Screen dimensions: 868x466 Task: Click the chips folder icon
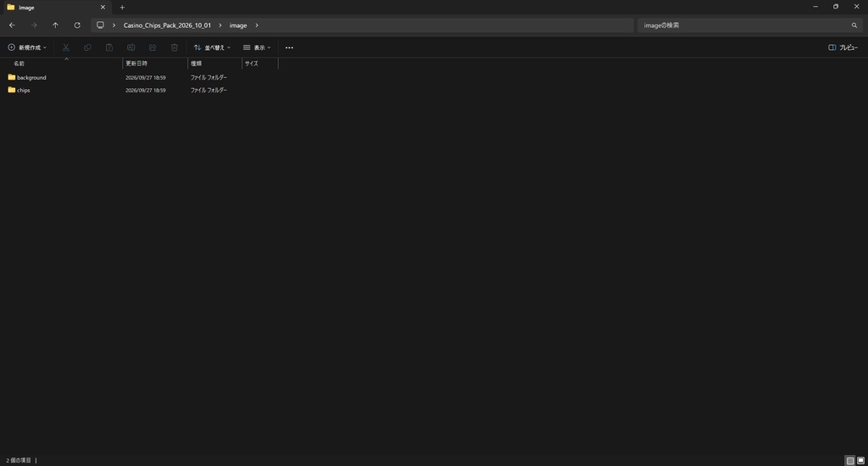click(x=12, y=90)
